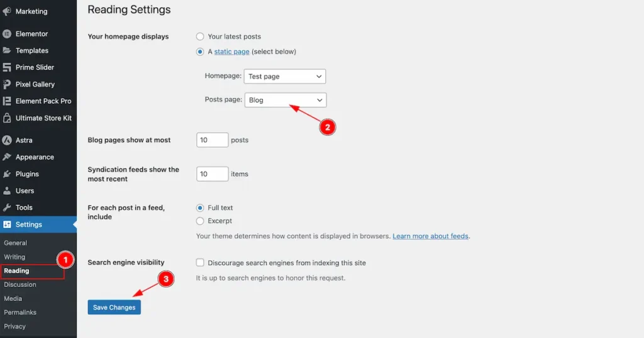Image resolution: width=644 pixels, height=338 pixels.
Task: Open the Homepage dropdown showing Test page
Action: click(285, 77)
